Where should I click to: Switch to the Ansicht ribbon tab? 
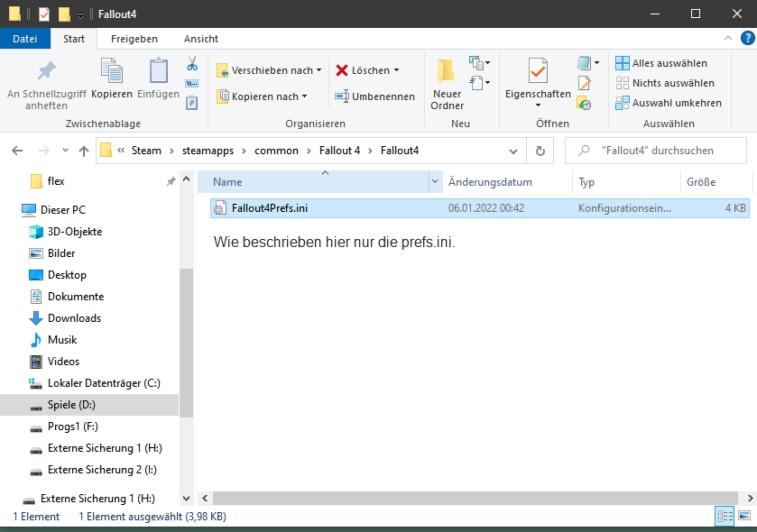tap(201, 39)
